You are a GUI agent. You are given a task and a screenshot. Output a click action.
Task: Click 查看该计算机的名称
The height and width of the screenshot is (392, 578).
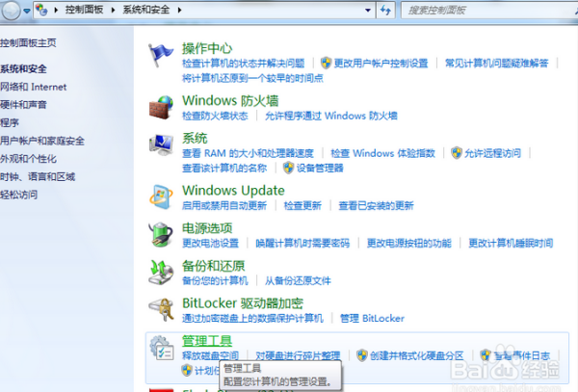[224, 169]
